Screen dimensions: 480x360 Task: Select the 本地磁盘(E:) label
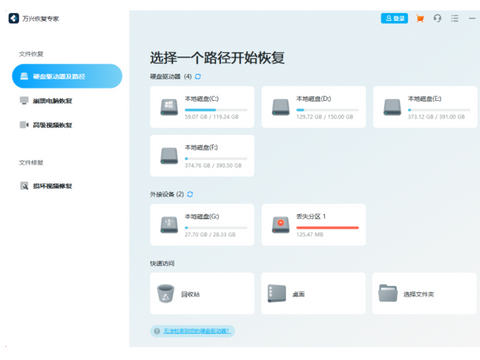pyautogui.click(x=425, y=99)
